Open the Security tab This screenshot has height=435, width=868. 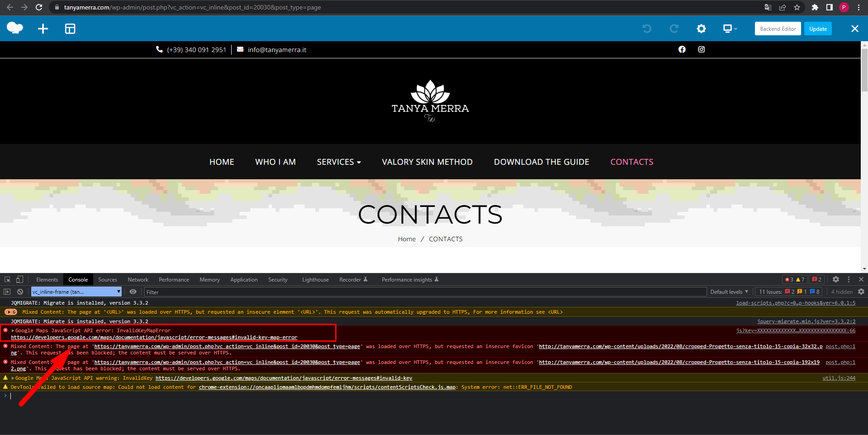click(x=278, y=280)
